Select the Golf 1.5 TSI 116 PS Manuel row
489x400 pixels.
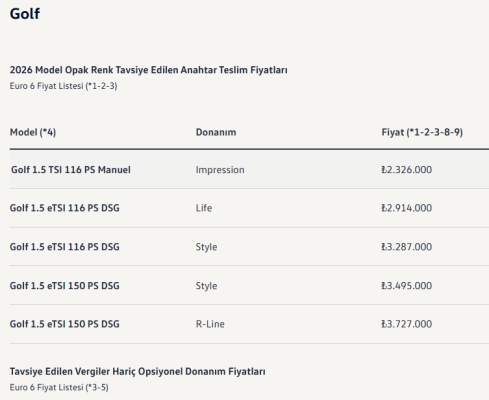(249, 169)
